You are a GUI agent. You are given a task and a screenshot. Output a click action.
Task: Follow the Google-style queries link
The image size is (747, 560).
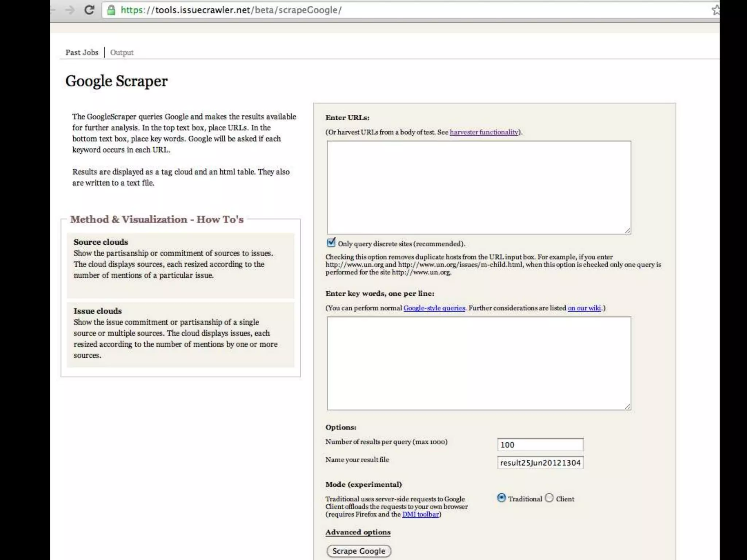(x=434, y=308)
